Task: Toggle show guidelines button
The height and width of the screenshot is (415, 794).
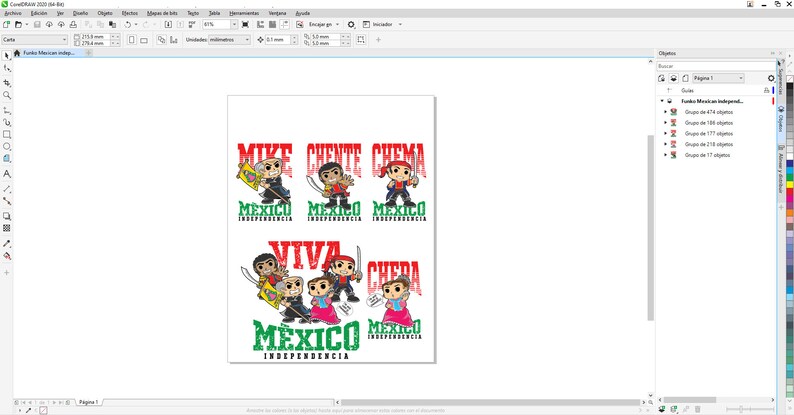Action: 285,24
